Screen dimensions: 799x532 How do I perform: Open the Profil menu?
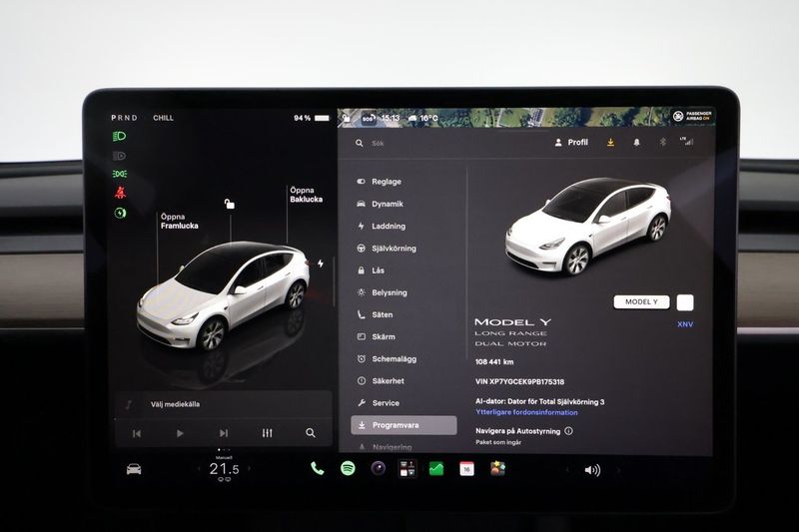[x=571, y=143]
